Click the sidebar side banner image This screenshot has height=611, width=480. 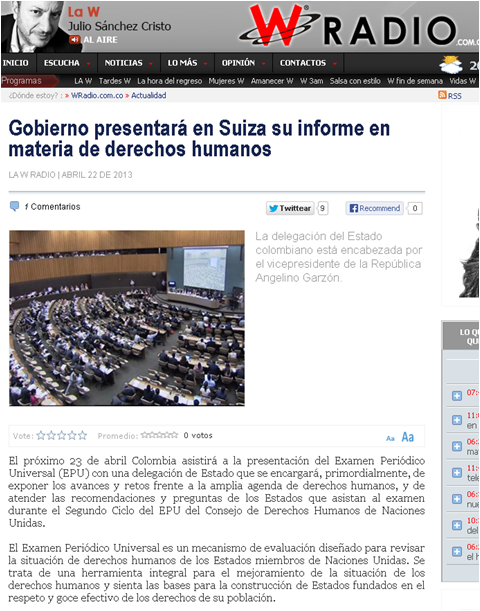469,253
